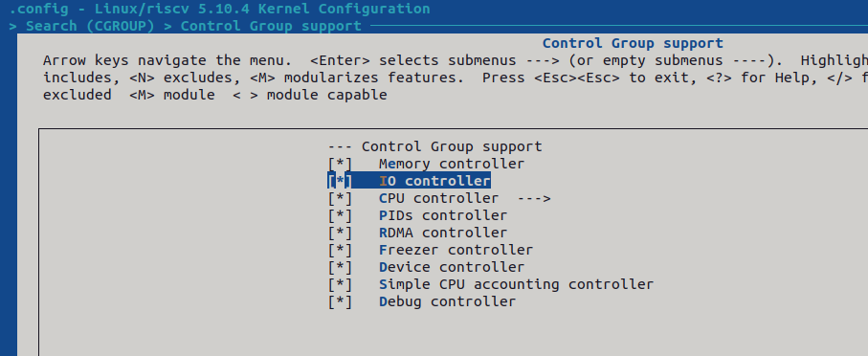Select the PIDs controller entry
868x356 pixels.
coord(443,215)
